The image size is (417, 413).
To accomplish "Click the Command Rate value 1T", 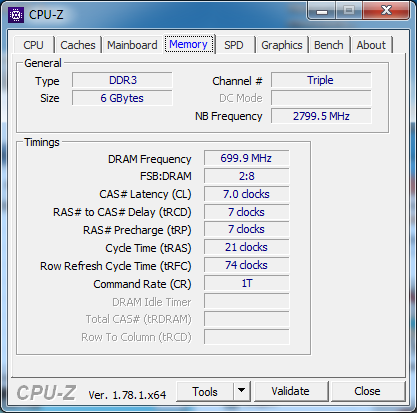I will pos(247,283).
